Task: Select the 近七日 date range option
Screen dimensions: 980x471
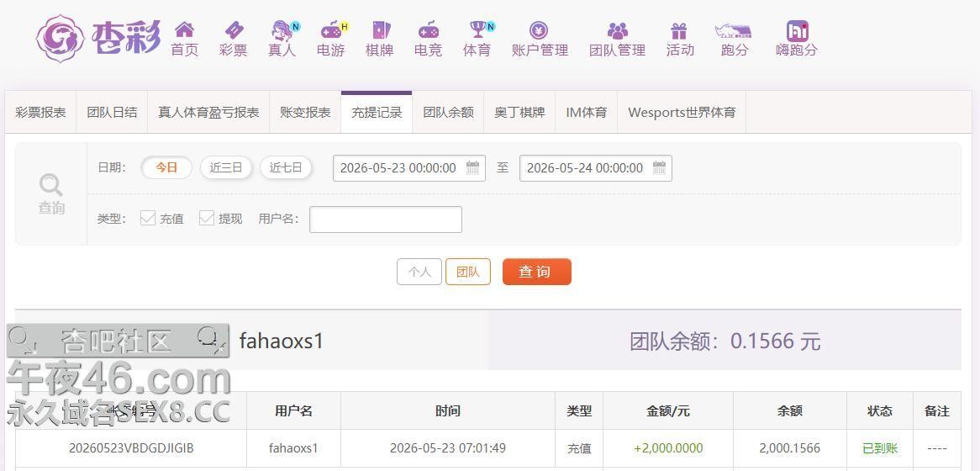Action: [286, 167]
